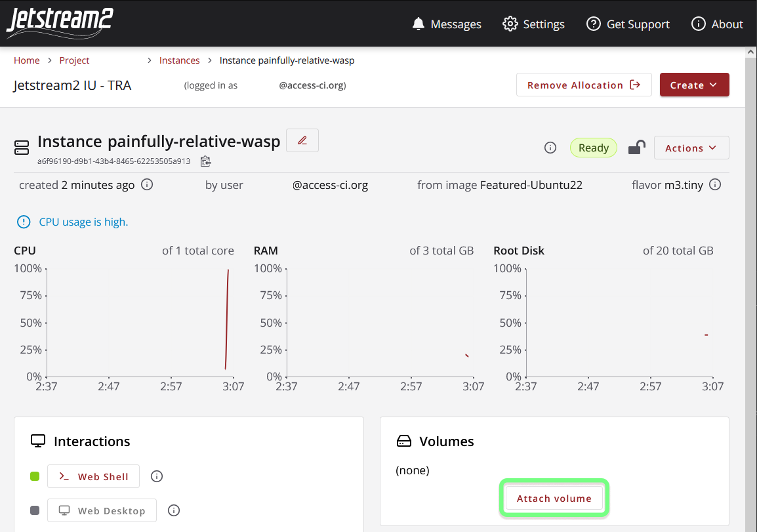
Task: Open the Messages menu
Action: (447, 24)
